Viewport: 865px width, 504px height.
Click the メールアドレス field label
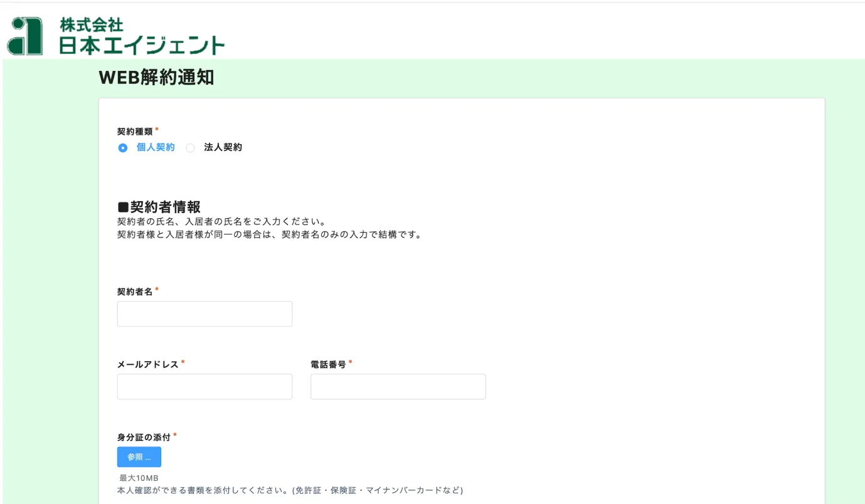point(148,365)
